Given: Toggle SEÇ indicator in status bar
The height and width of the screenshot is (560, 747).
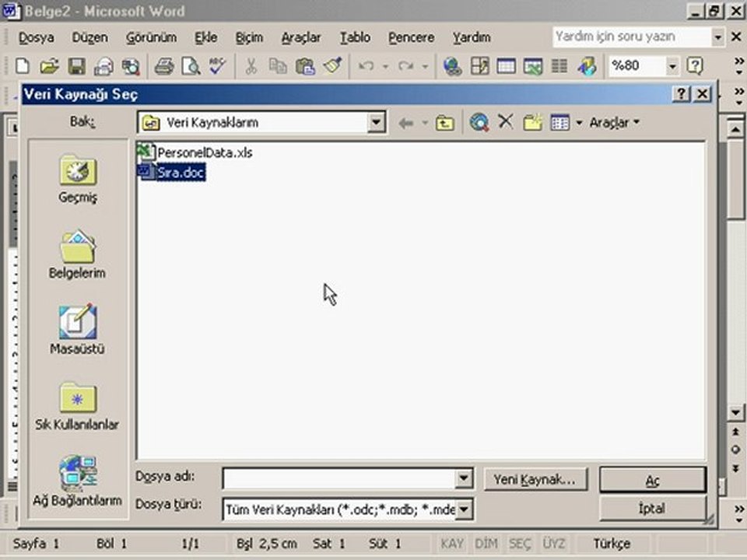Looking at the screenshot, I should pyautogui.click(x=520, y=544).
